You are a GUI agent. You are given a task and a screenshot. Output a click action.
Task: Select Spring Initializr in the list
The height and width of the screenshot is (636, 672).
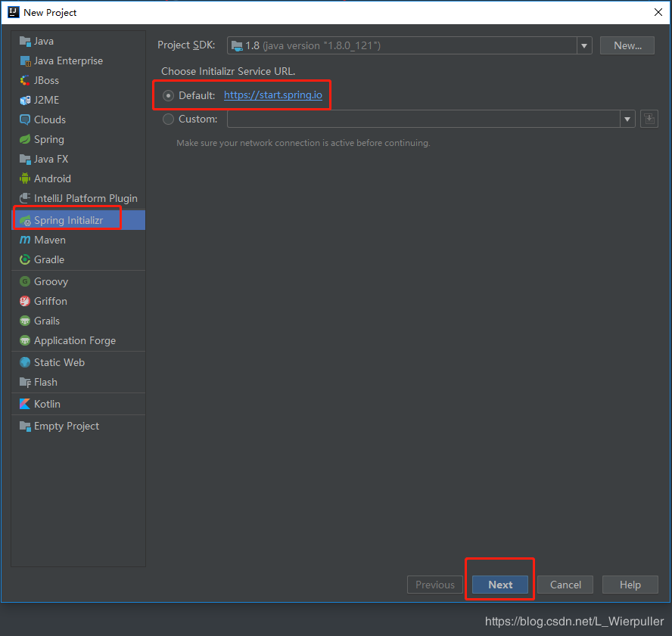point(79,220)
